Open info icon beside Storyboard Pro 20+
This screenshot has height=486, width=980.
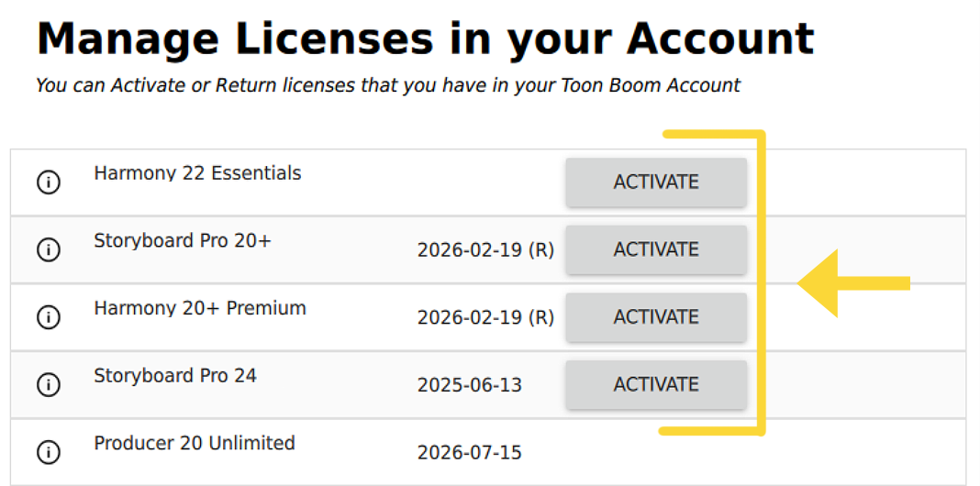click(x=48, y=249)
